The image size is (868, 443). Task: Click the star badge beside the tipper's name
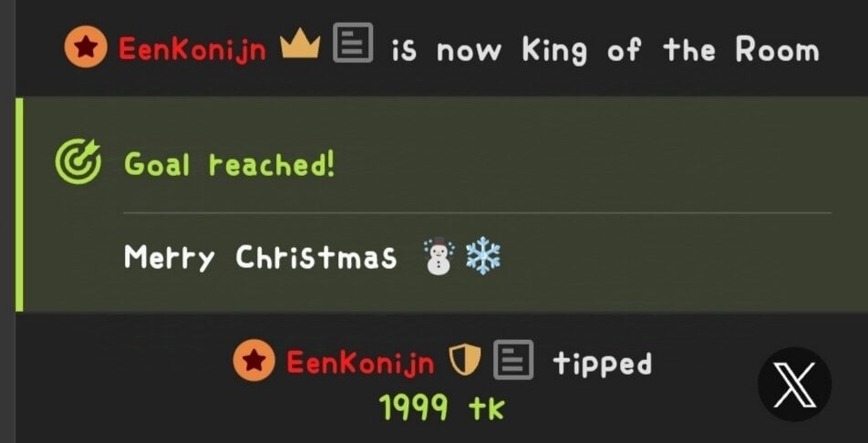pos(253,360)
